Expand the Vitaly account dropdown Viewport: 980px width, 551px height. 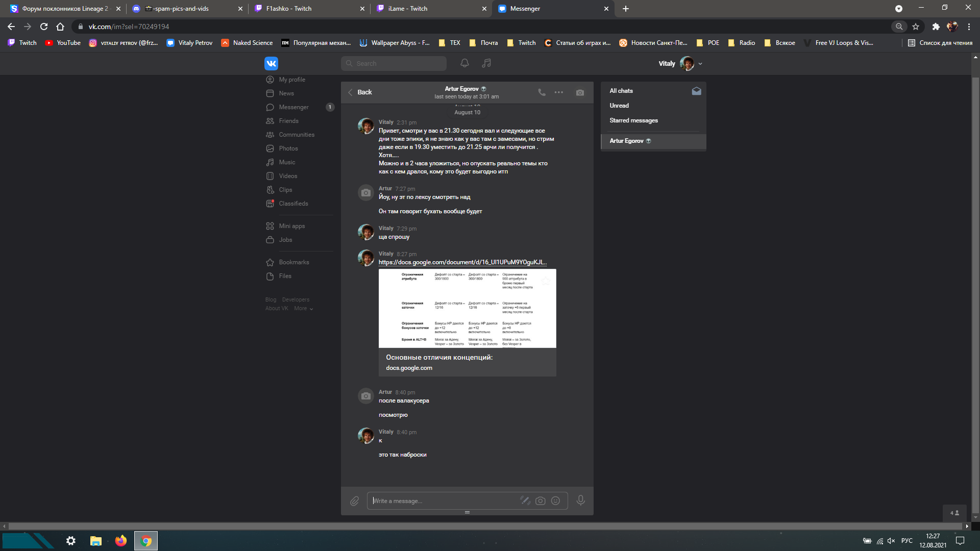(x=700, y=64)
